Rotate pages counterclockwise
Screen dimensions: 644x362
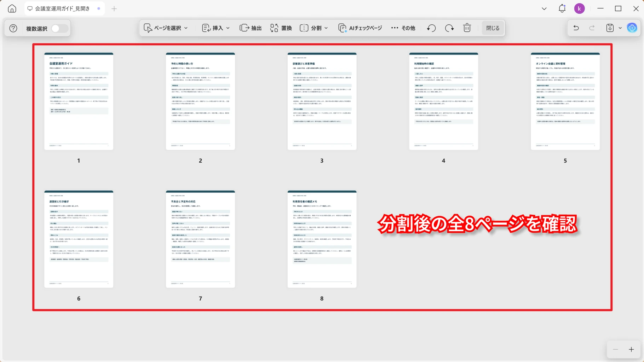[431, 28]
